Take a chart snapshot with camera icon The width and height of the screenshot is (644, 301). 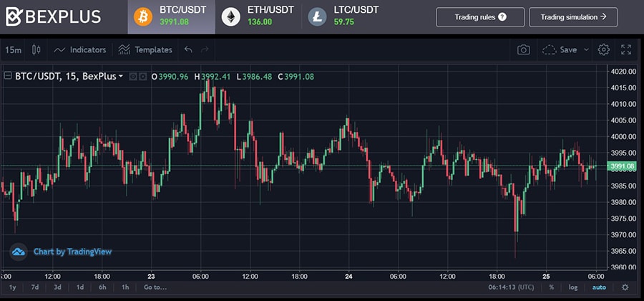pyautogui.click(x=524, y=50)
